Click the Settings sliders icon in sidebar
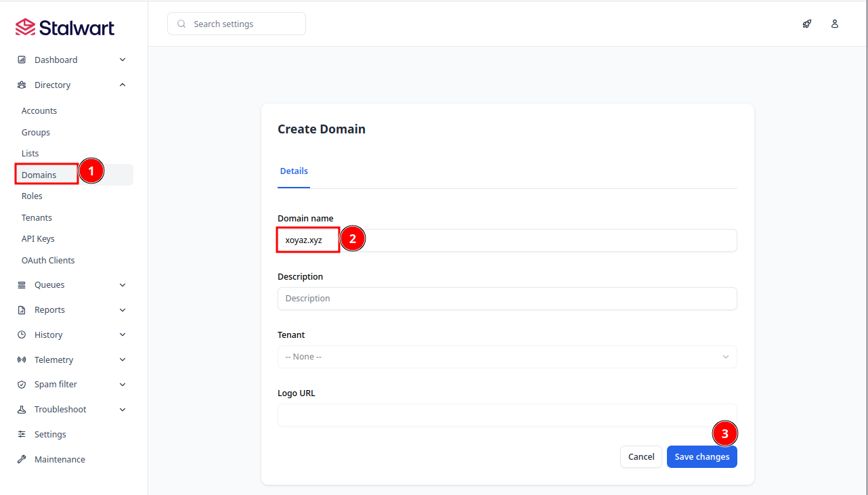 (22, 435)
